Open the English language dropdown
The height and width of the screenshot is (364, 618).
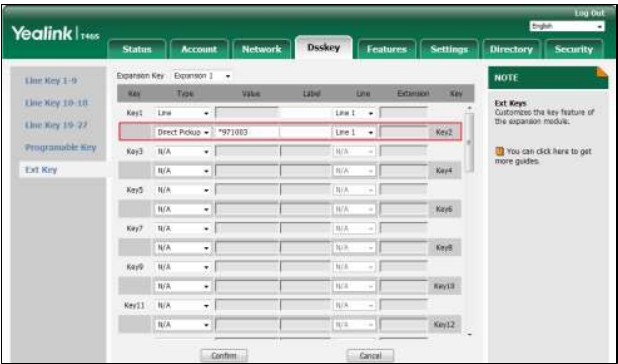[567, 26]
